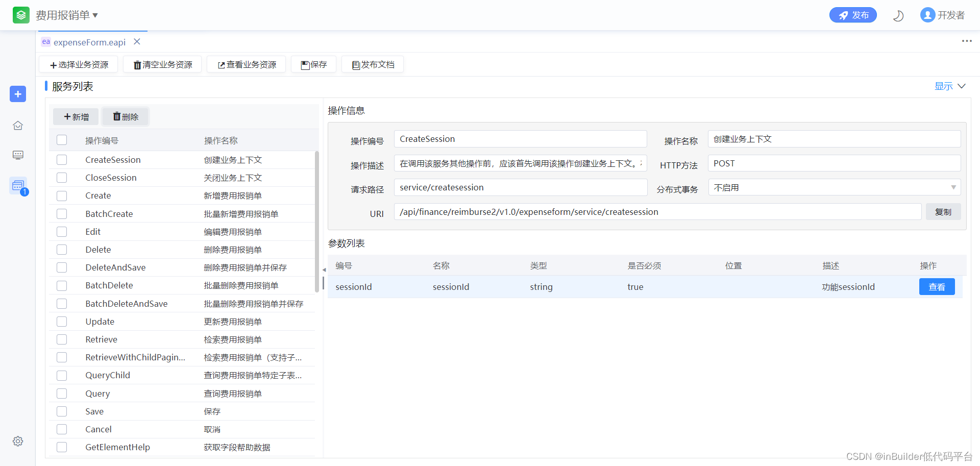Screen dimensions: 980x466
Task: Click the 操作编号 input field
Action: tap(520, 139)
